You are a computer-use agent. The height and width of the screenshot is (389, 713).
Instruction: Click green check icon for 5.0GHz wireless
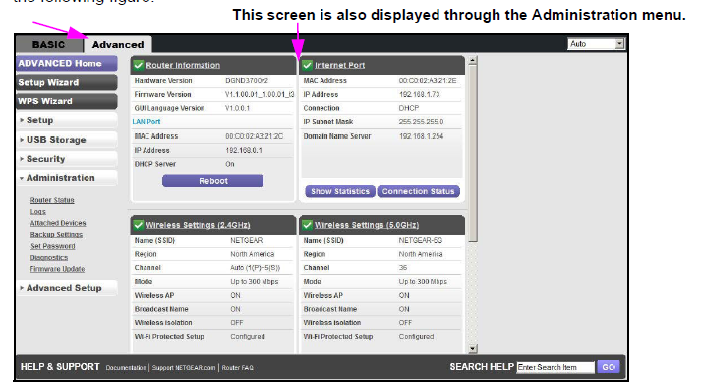click(x=307, y=225)
